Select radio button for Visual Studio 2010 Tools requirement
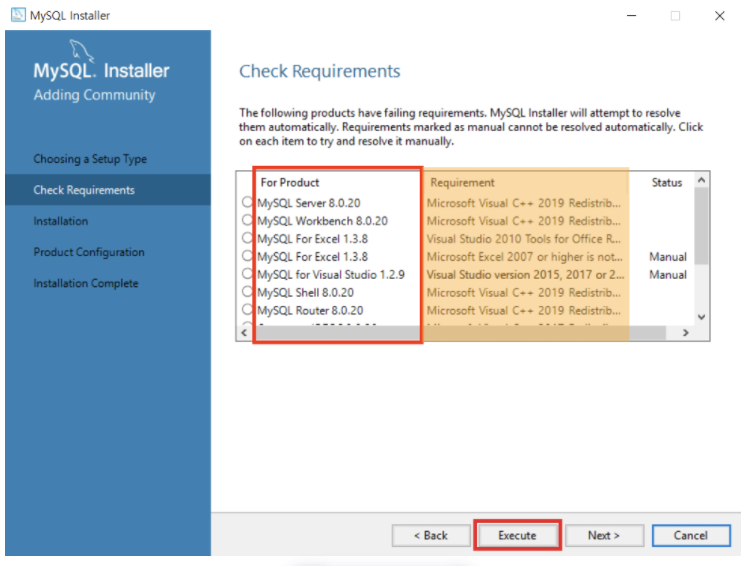This screenshot has width=755, height=566. [247, 238]
